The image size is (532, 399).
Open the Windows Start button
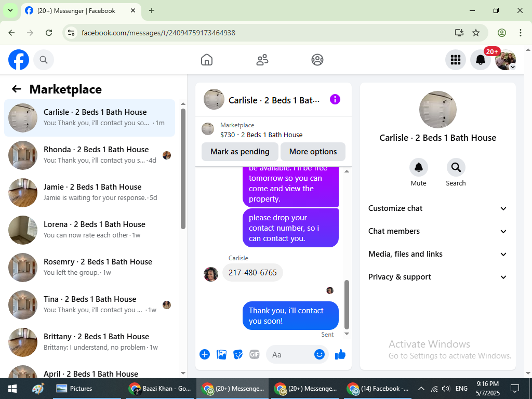tap(12, 389)
